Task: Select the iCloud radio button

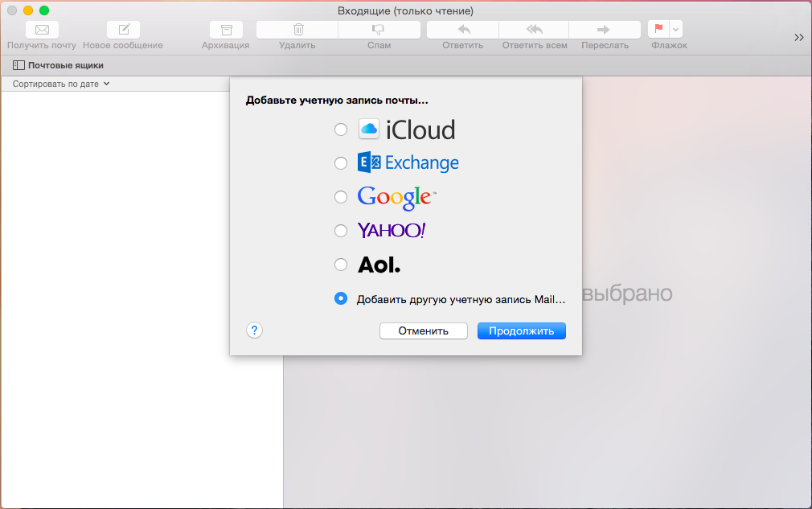Action: coord(341,129)
